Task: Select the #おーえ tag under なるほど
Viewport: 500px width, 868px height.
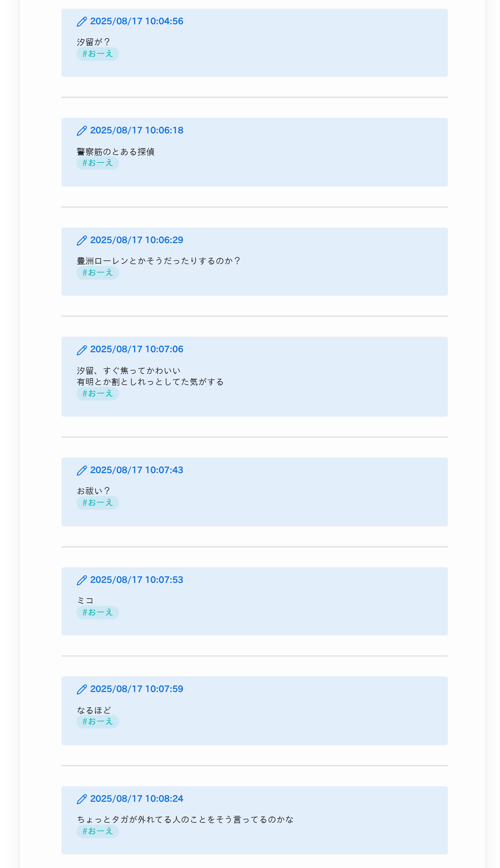Action: point(97,722)
